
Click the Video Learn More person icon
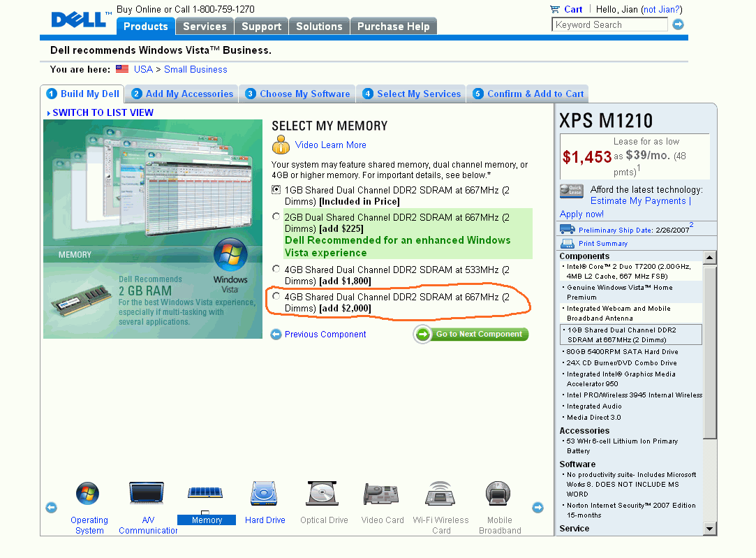click(281, 144)
